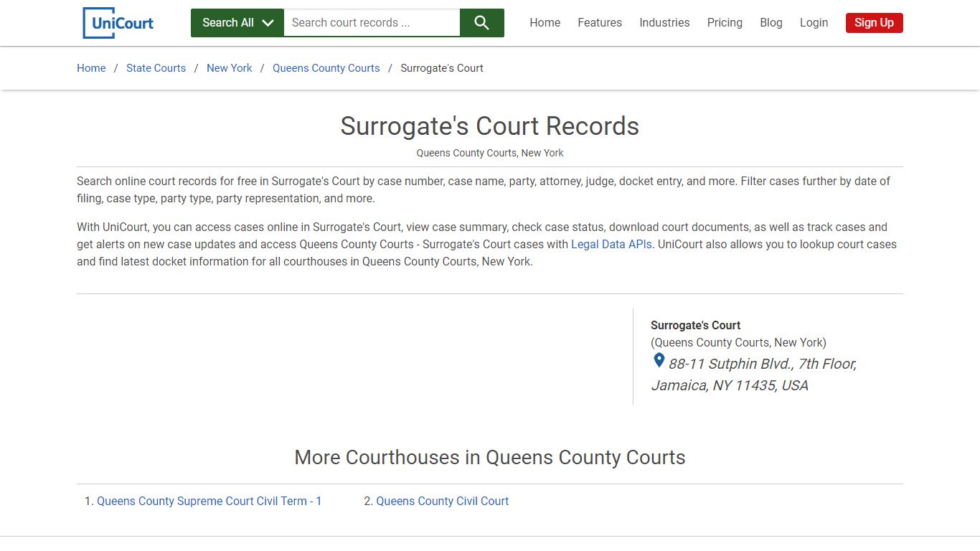Click the Queens County Courts, New York subtitle

[x=490, y=153]
